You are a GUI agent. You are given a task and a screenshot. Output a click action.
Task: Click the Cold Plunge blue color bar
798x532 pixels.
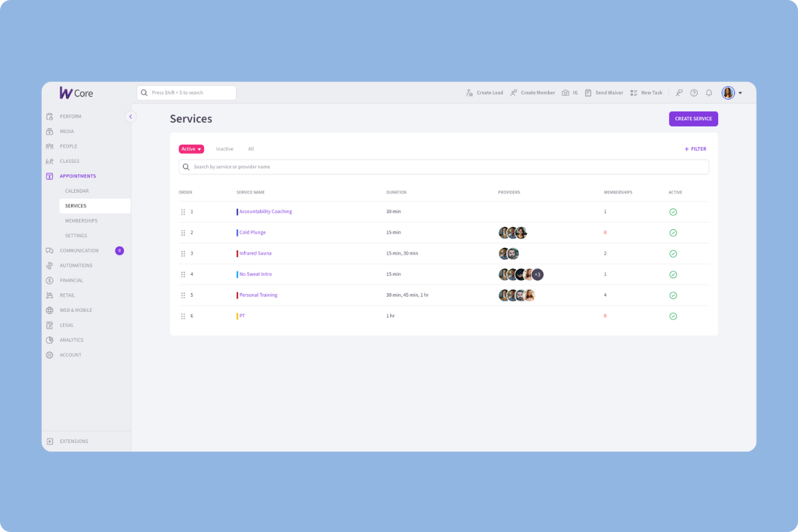tap(237, 233)
